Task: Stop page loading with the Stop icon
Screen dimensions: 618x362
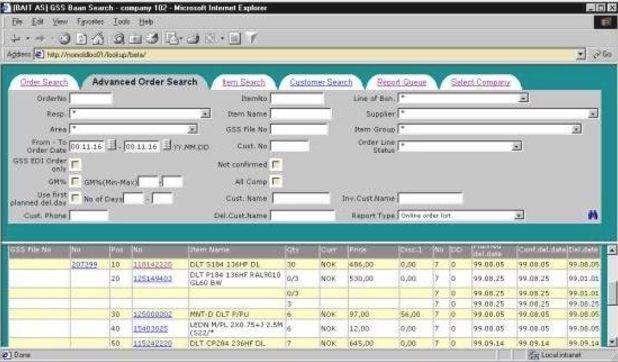Action: click(65, 38)
